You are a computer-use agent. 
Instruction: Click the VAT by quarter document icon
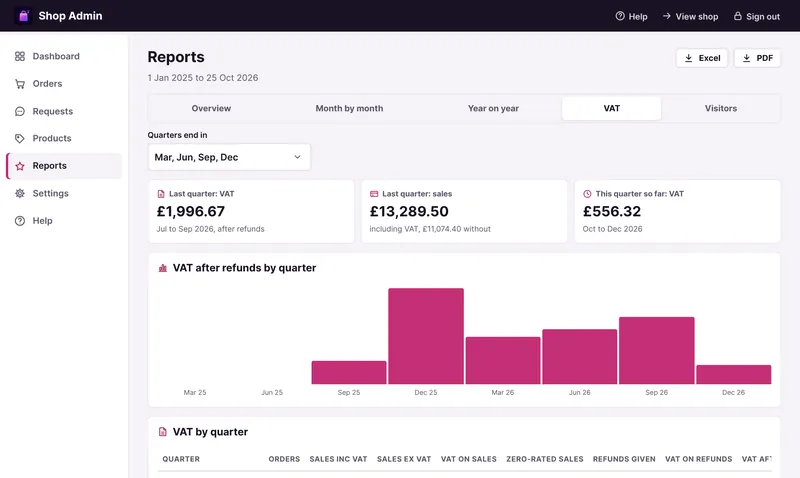[x=163, y=432]
